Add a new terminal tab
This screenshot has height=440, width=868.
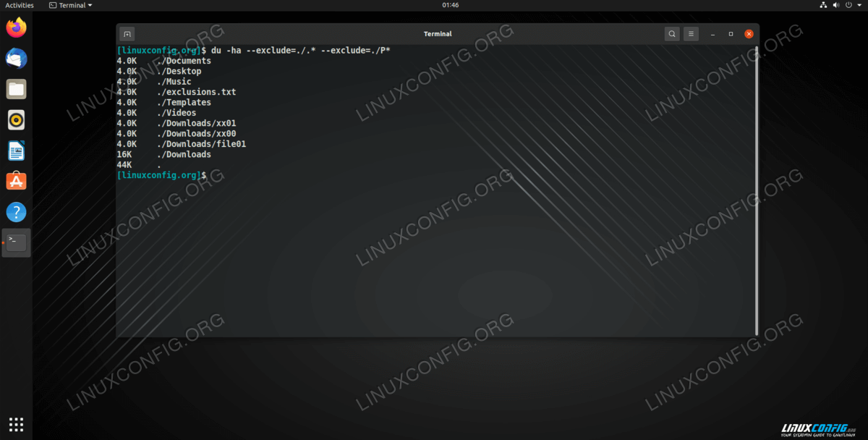(127, 34)
